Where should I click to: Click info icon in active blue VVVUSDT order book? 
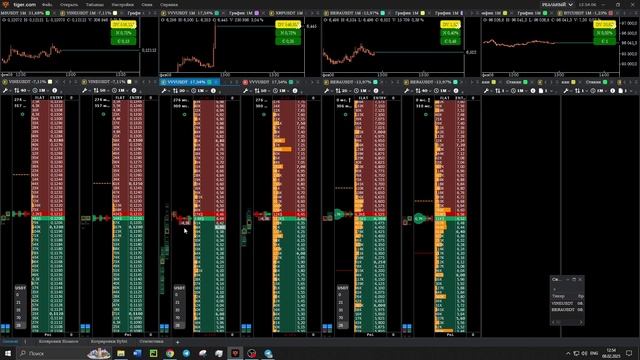(213, 90)
